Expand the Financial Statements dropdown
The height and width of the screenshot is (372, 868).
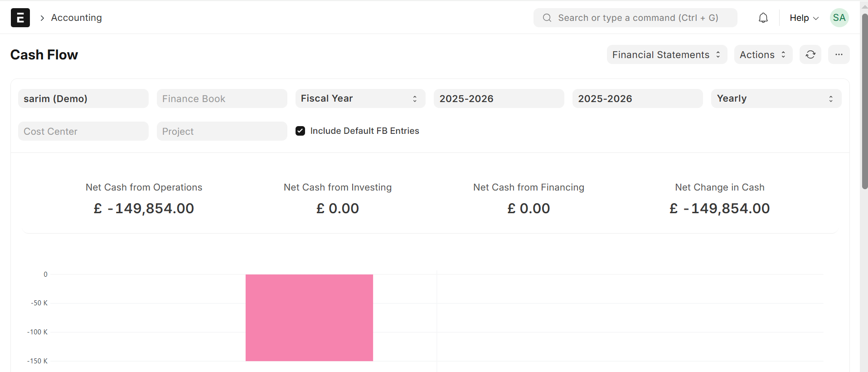pos(667,54)
